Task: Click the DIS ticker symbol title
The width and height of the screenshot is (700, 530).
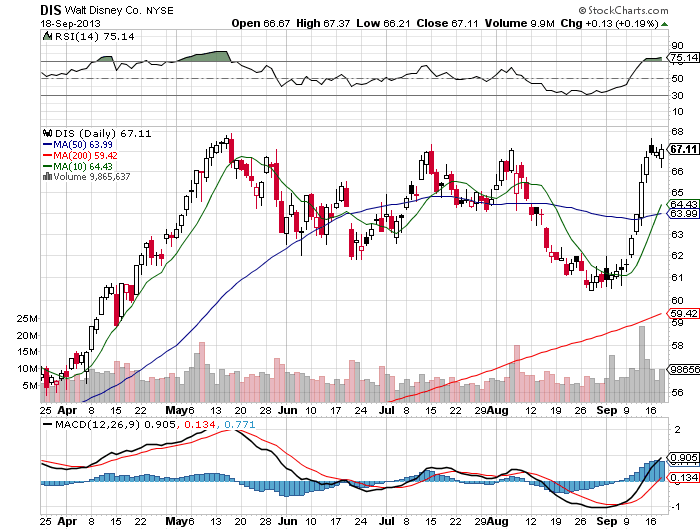Action: point(51,10)
